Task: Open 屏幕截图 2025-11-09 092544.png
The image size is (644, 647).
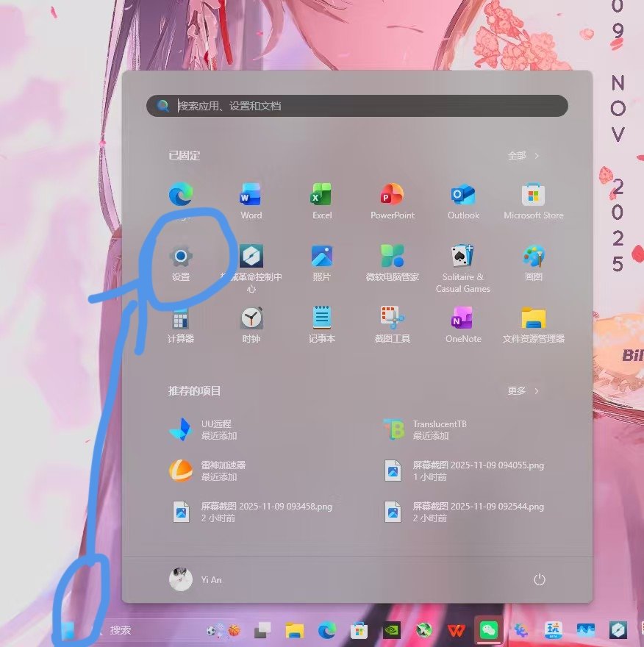Action: (x=464, y=512)
